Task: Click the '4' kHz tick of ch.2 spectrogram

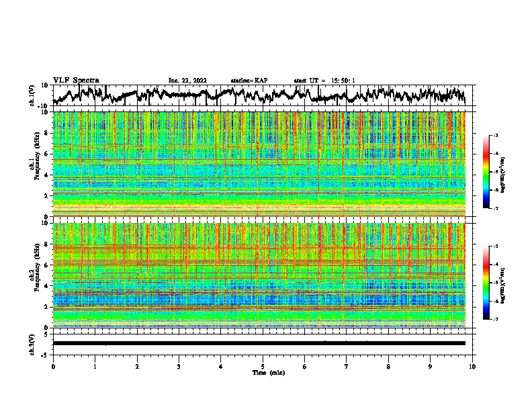Action: 46,286
